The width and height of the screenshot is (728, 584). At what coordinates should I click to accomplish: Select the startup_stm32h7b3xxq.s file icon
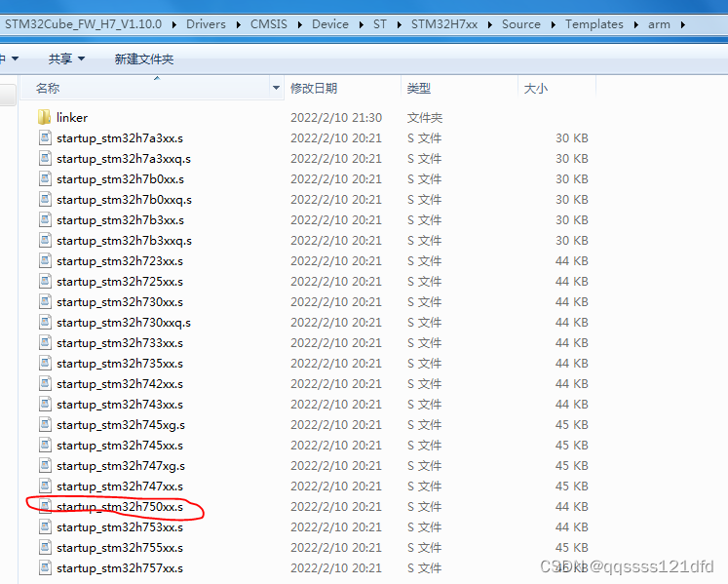tap(45, 240)
